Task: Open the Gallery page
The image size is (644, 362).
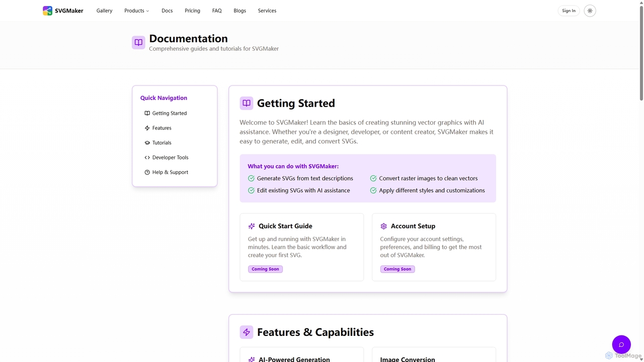Action: tap(104, 11)
